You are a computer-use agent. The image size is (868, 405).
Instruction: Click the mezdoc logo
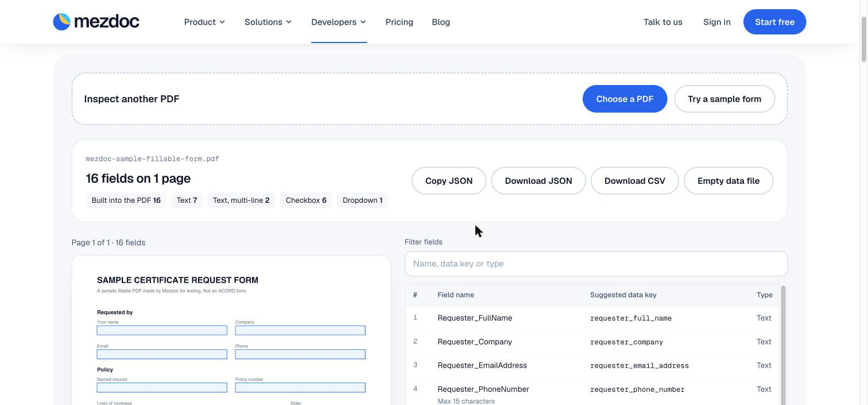point(96,22)
